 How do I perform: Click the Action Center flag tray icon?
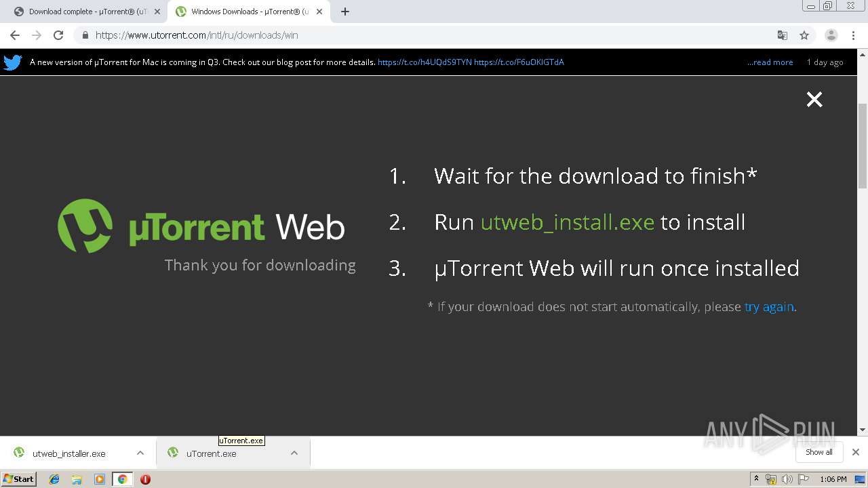point(804,479)
